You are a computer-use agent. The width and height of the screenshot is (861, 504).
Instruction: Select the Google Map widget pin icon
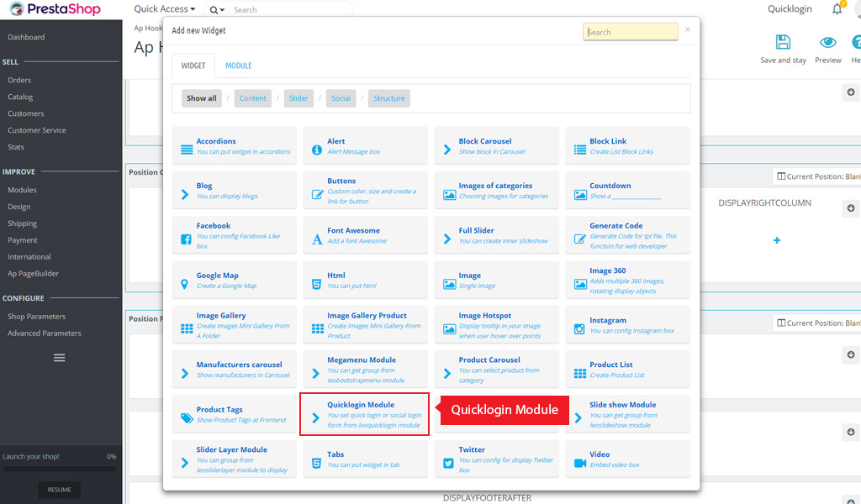pos(186,285)
